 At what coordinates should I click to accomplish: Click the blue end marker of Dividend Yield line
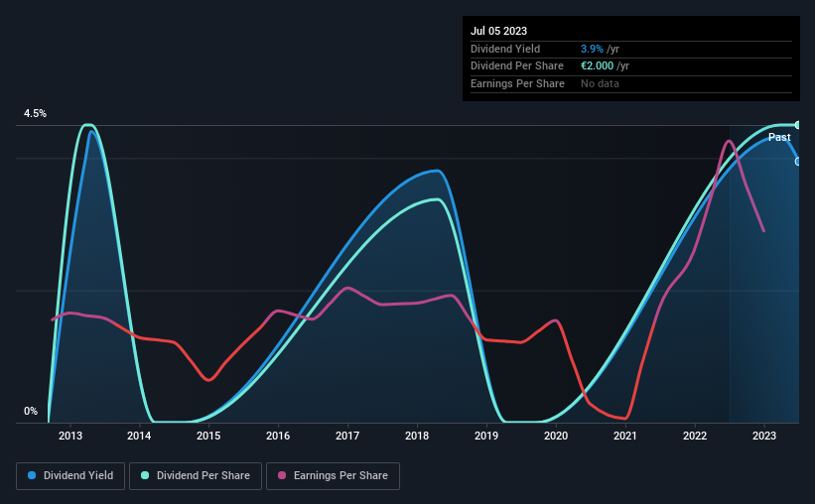(x=798, y=162)
